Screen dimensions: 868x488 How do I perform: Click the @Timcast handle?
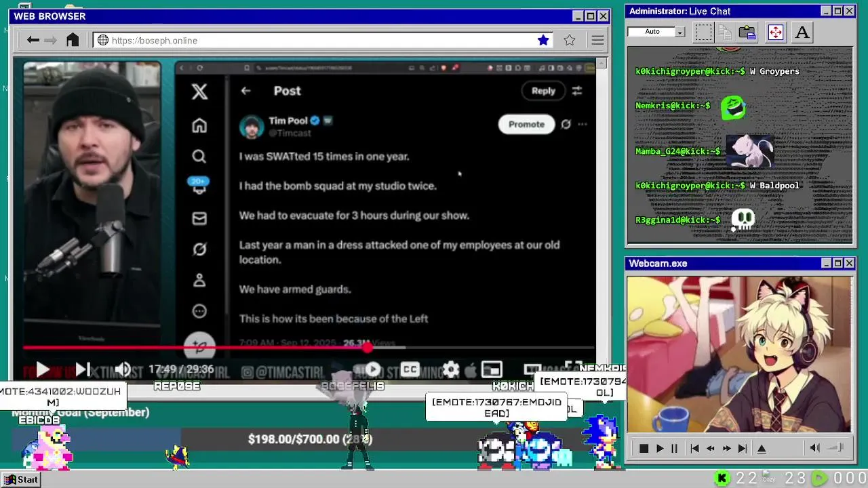(x=290, y=133)
